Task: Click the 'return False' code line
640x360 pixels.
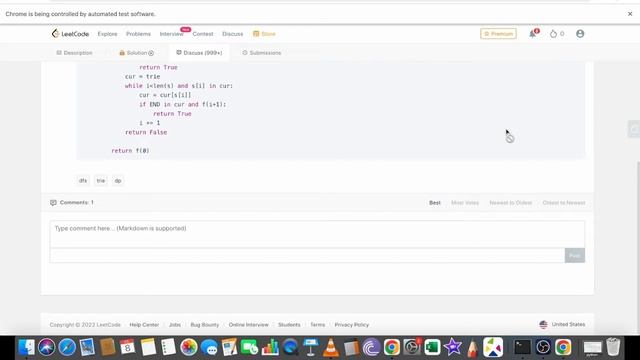Action: point(146,132)
